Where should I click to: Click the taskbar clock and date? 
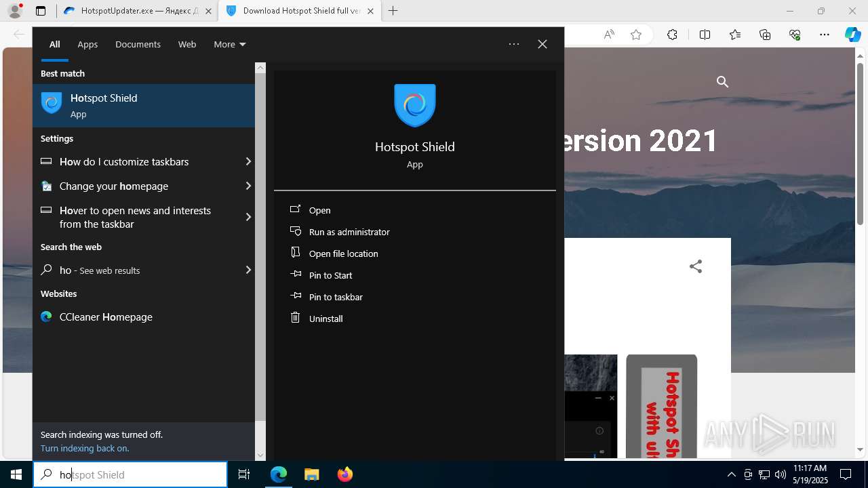(x=810, y=474)
